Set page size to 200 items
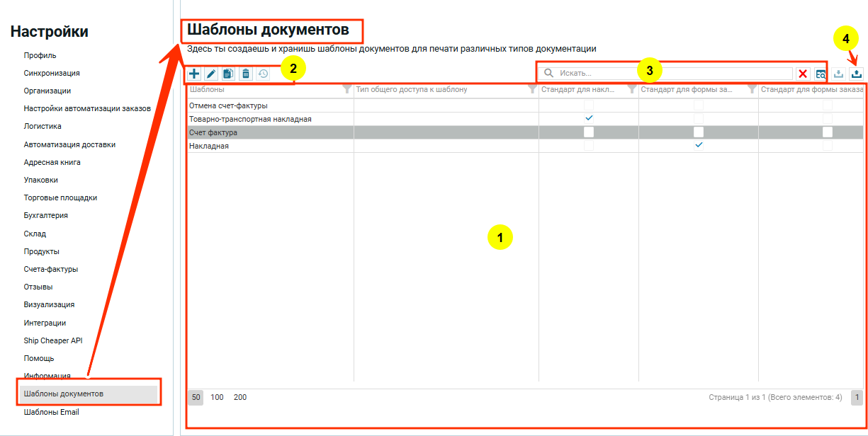868x436 pixels. [240, 397]
